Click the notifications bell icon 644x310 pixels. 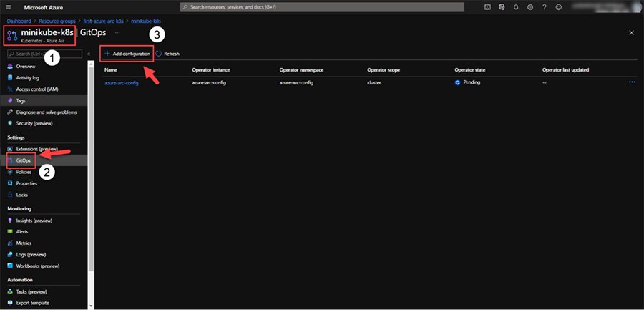tap(516, 7)
